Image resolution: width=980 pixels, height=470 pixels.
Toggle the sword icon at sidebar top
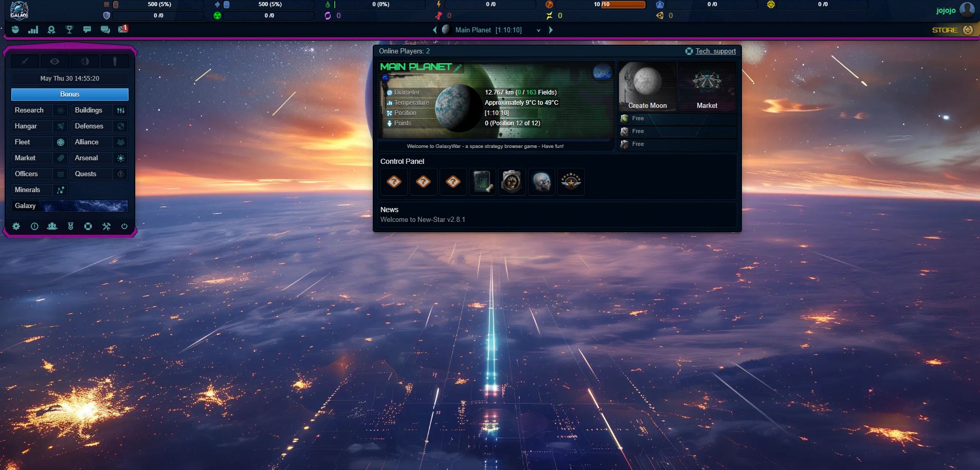25,62
